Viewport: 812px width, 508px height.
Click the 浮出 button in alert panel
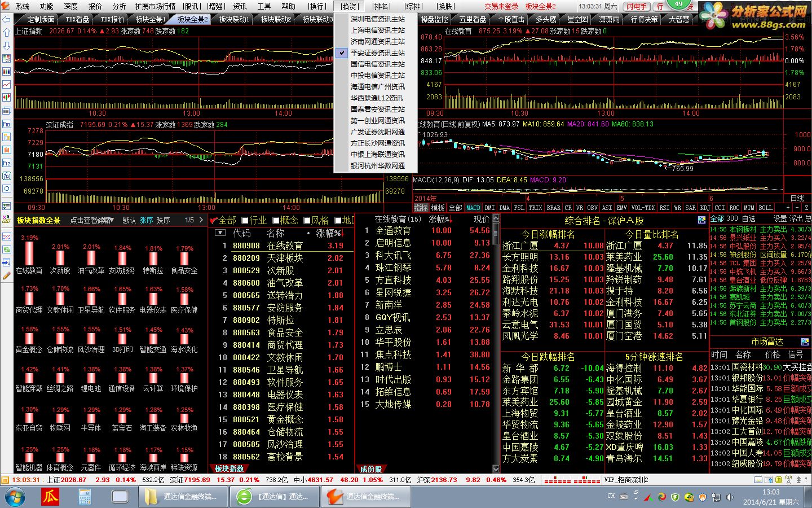796,218
